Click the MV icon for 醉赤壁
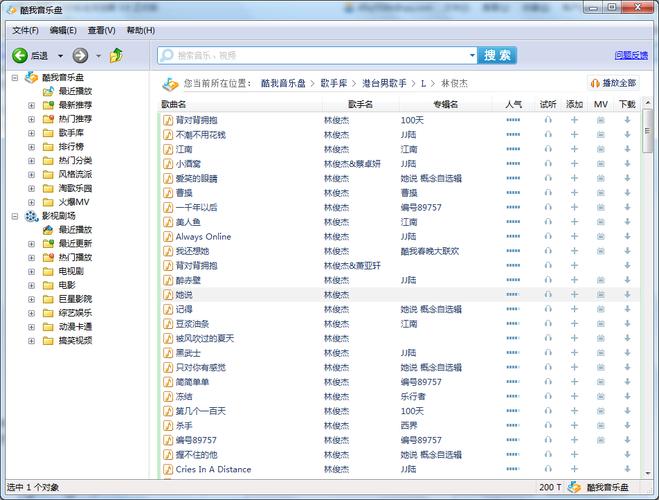The width and height of the screenshot is (659, 500). (601, 280)
